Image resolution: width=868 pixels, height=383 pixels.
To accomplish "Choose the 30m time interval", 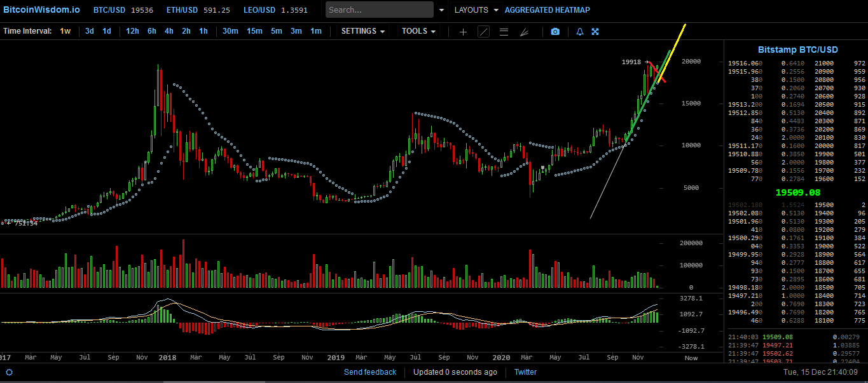I will tap(230, 31).
